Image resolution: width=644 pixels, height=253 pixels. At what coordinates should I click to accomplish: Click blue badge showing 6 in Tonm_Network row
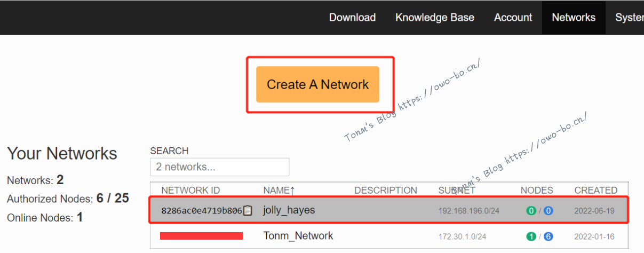tap(548, 236)
